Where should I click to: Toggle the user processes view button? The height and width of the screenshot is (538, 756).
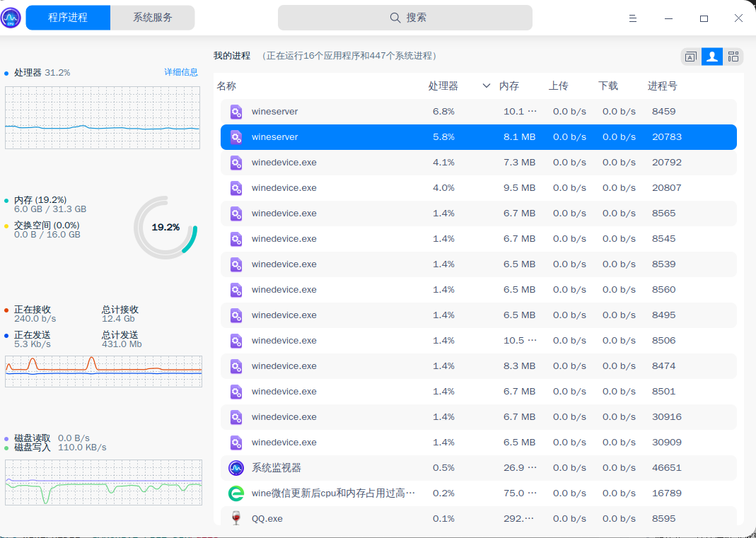(x=711, y=57)
